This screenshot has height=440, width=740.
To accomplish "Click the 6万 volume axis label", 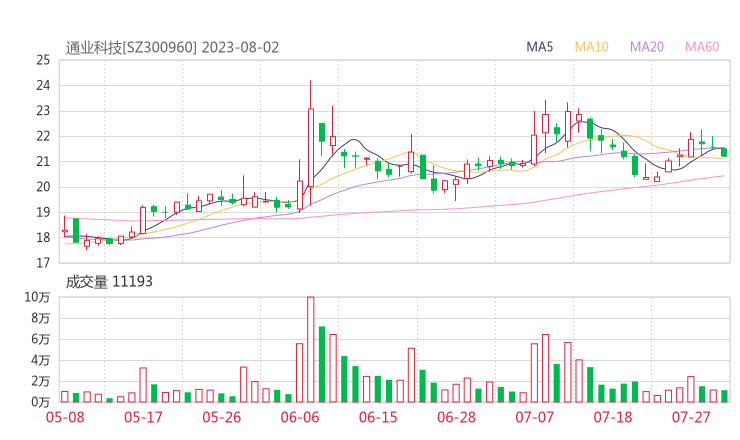I will coord(40,339).
